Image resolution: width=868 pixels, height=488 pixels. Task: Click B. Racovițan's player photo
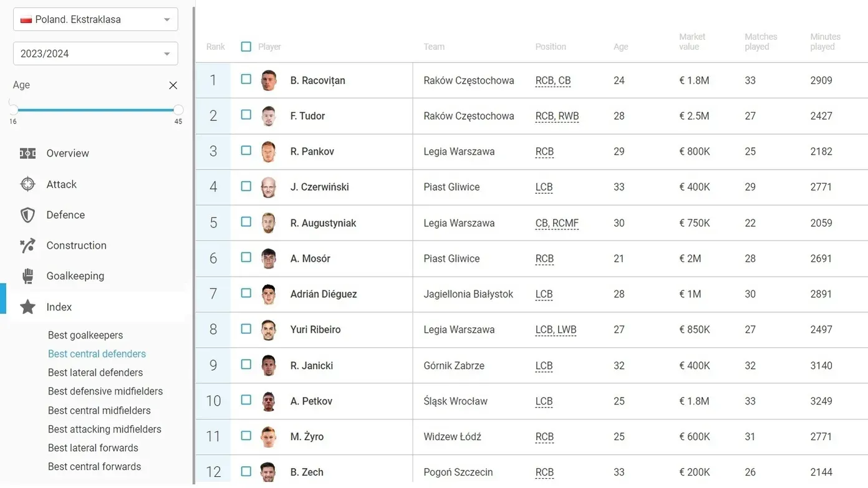269,80
